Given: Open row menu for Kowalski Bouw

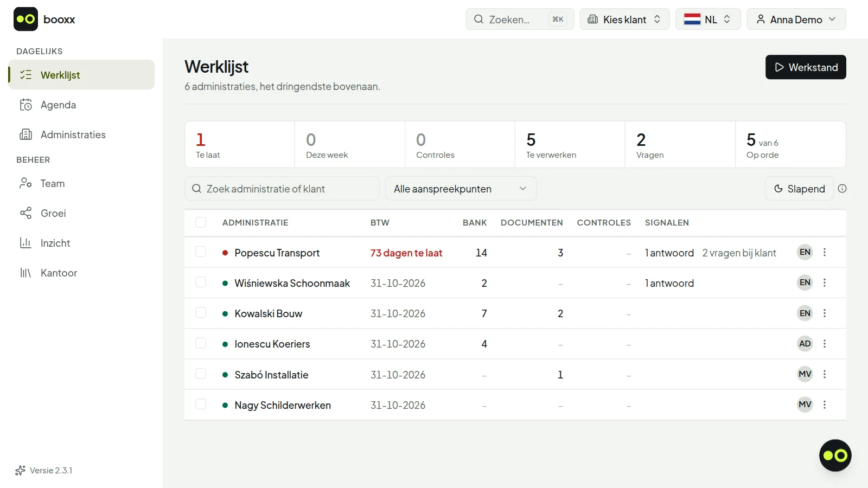Looking at the screenshot, I should pyautogui.click(x=825, y=313).
